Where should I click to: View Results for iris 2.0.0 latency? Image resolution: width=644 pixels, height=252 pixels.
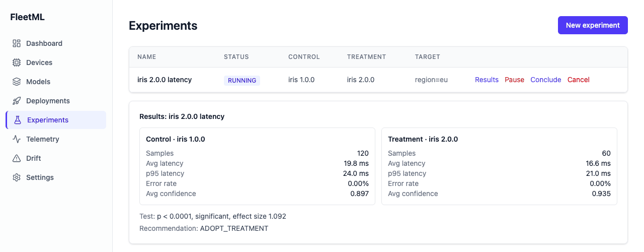pos(487,80)
